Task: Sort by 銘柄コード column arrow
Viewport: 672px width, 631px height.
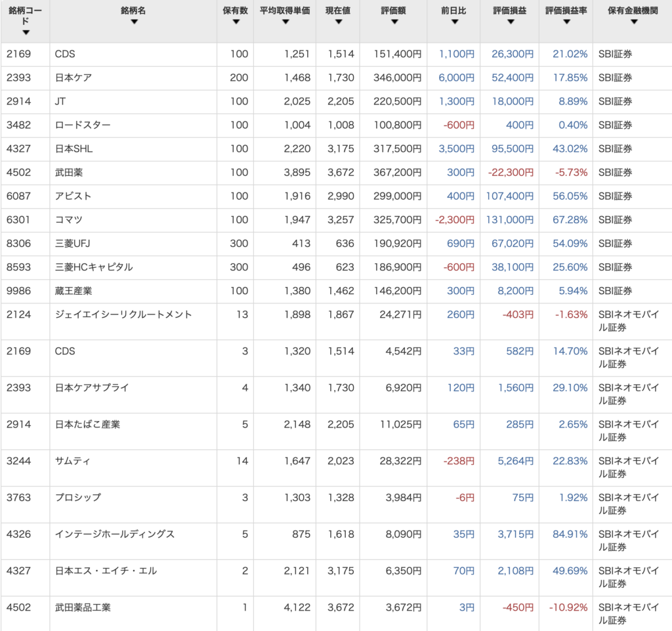Action: (x=26, y=33)
